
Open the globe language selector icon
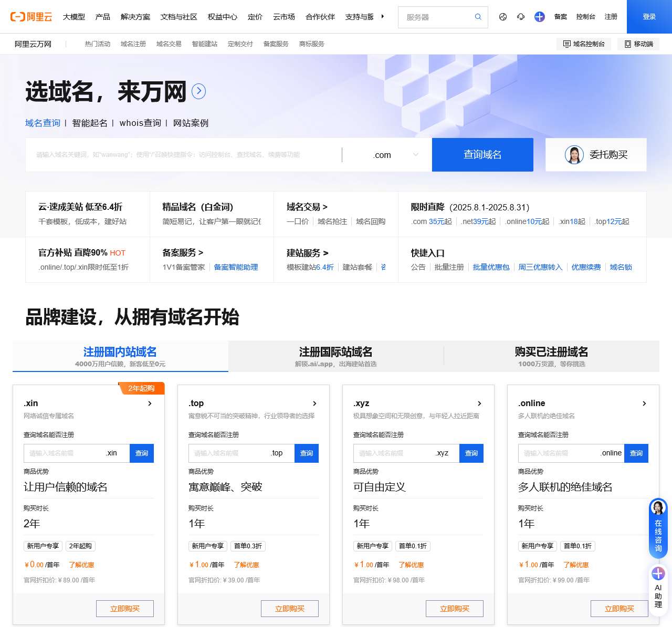(x=503, y=17)
